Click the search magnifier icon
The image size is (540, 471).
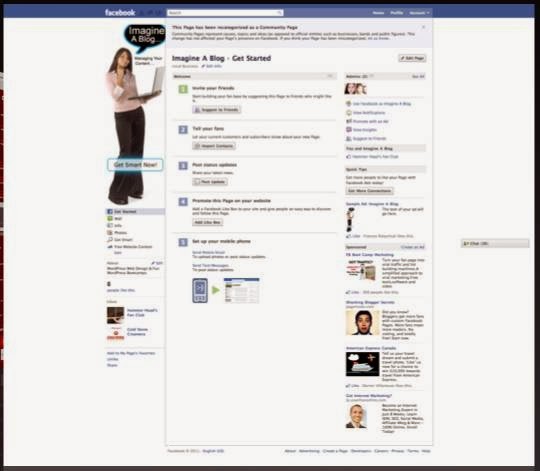point(279,13)
